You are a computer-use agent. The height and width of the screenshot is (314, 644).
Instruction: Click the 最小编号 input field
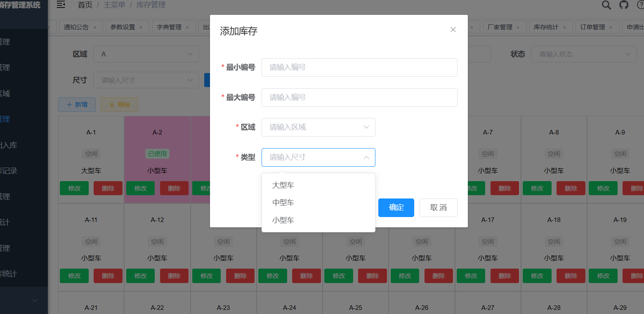(359, 67)
